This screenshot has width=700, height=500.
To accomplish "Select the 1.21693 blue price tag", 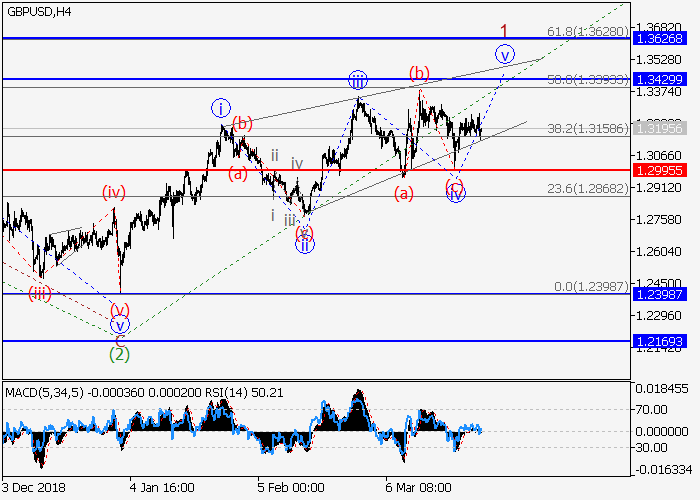I will pos(664,341).
